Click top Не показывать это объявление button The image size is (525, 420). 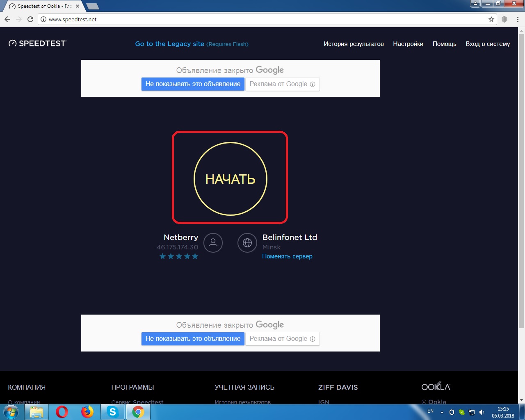point(193,84)
